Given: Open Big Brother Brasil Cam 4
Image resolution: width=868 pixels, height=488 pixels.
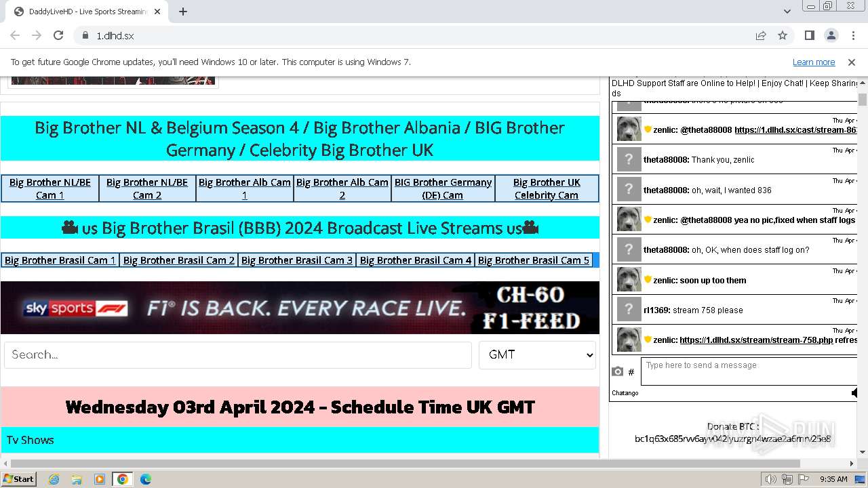Looking at the screenshot, I should click(x=416, y=260).
